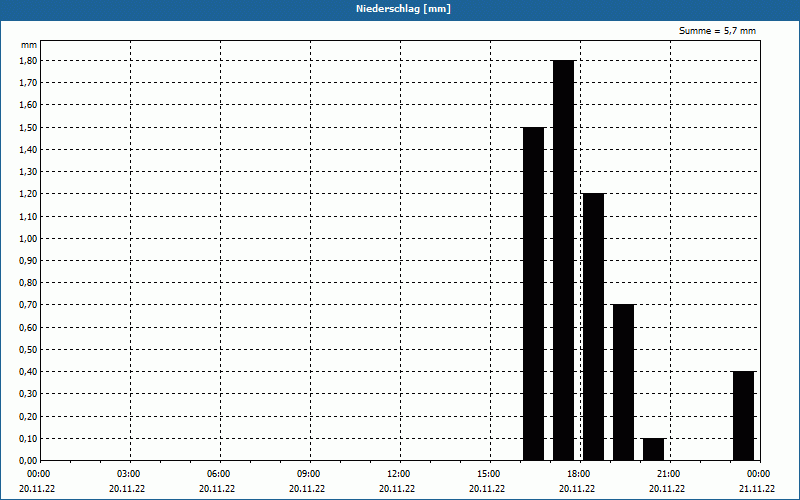Click the 20.11.22 date under 18:00

pos(577,489)
